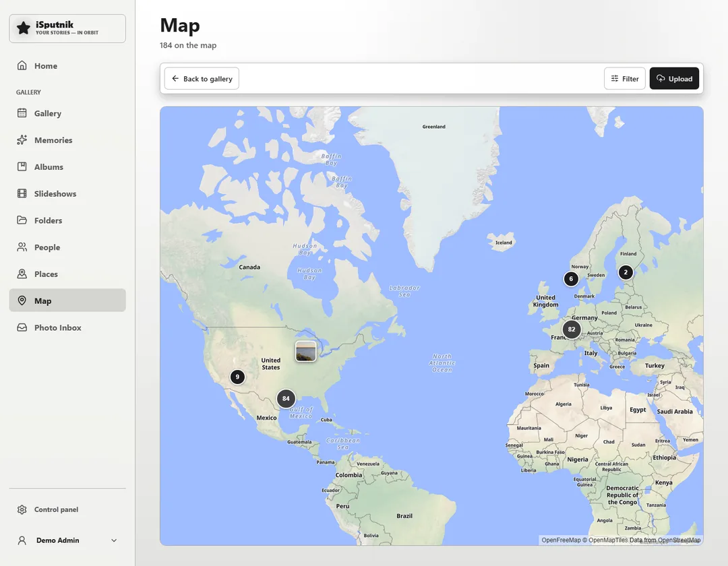Click the Map pin icon

coord(22,301)
